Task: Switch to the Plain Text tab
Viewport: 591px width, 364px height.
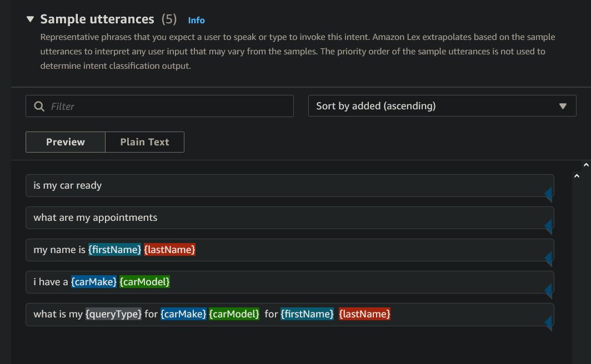Action: tap(144, 142)
